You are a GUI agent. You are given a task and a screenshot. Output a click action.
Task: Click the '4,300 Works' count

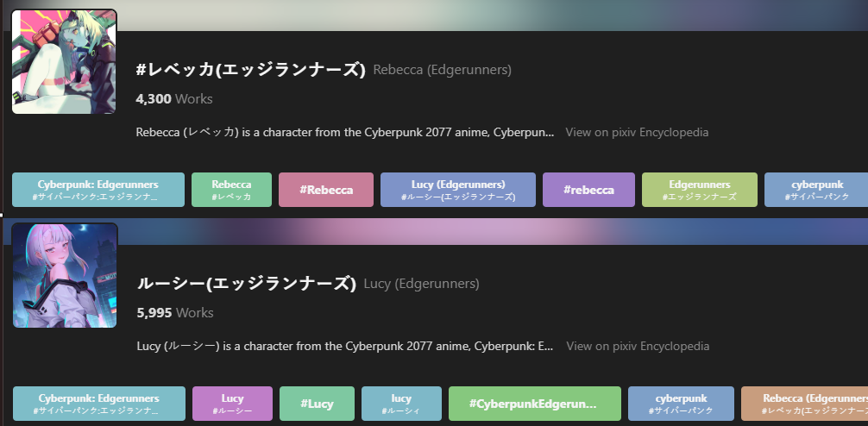coord(173,99)
